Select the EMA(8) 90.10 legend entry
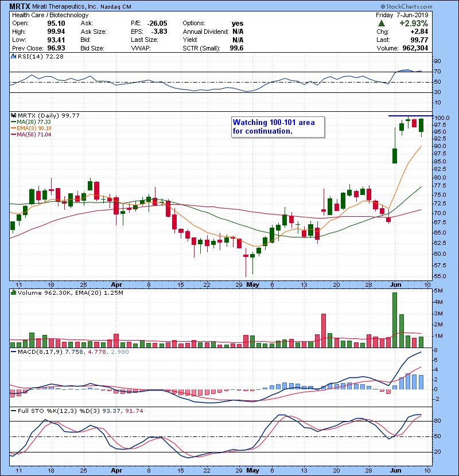 click(31, 128)
